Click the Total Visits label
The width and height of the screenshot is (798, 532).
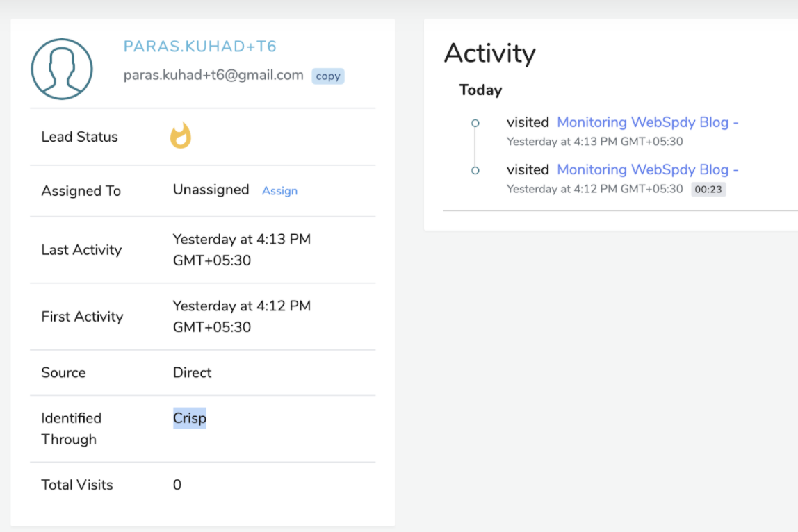pos(77,485)
